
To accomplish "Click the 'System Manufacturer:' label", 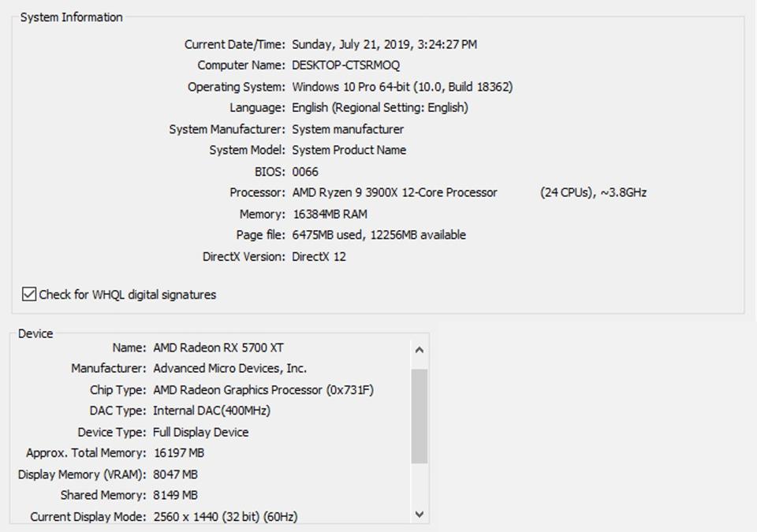I will click(x=227, y=129).
